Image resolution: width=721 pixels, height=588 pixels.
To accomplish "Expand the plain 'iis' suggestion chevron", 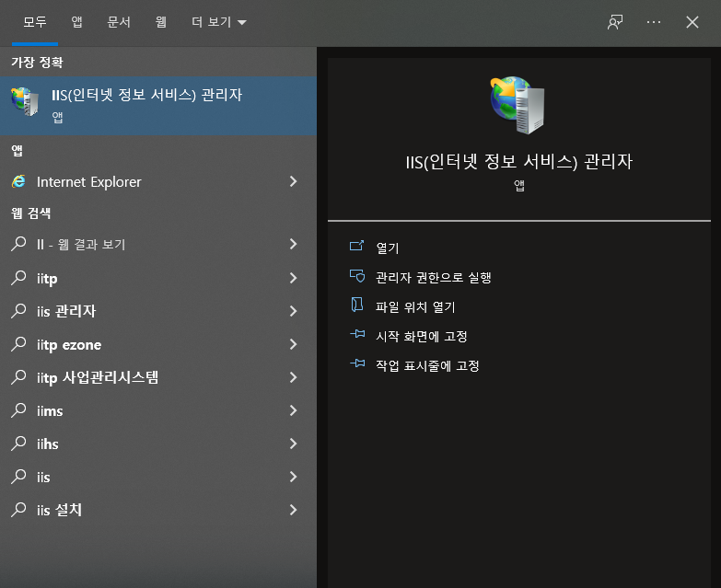I will 294,477.
